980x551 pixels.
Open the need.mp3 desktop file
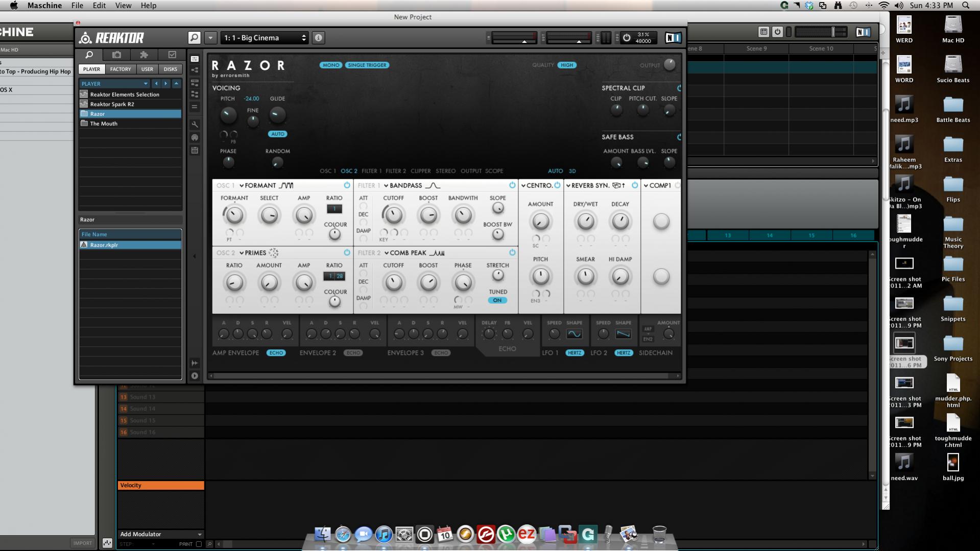coord(904,110)
